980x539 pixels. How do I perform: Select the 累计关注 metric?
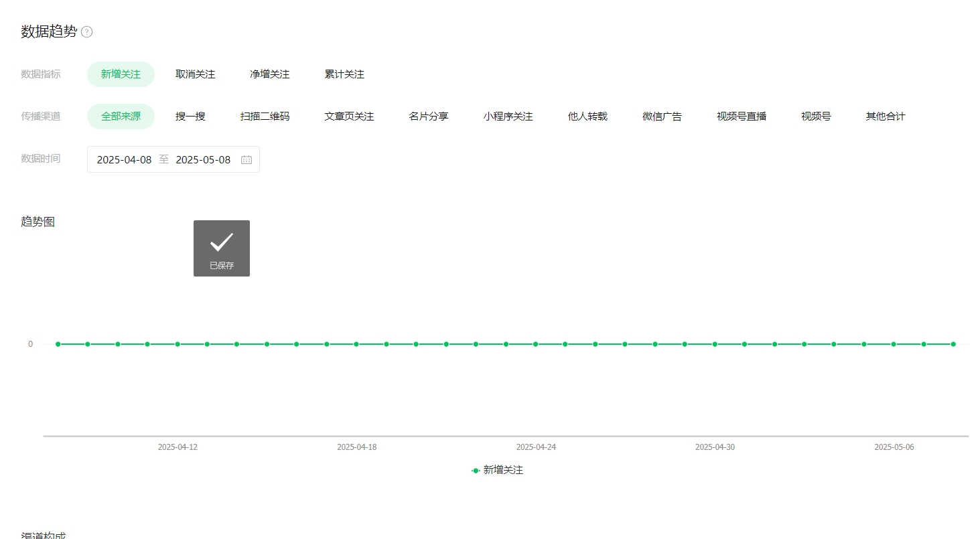[344, 74]
